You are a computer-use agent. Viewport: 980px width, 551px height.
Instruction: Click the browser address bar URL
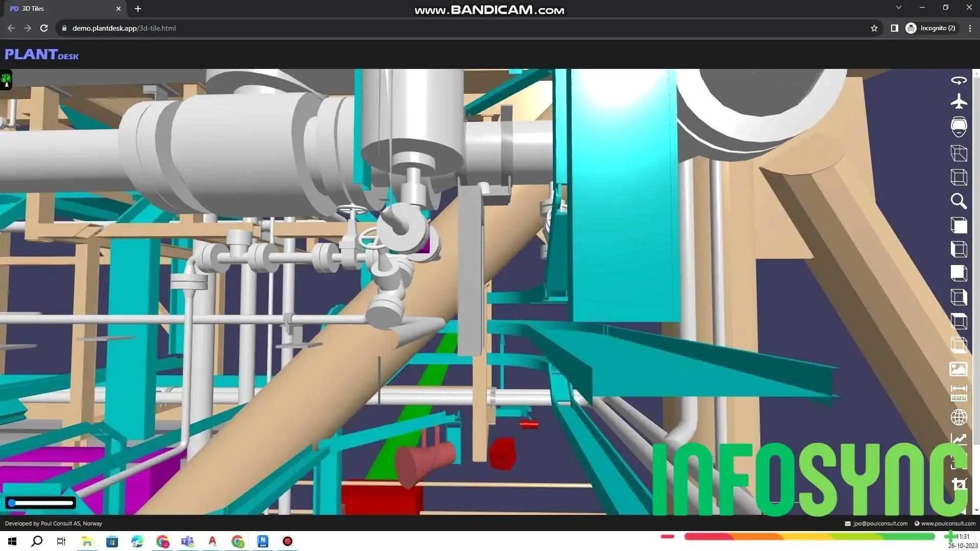[124, 28]
